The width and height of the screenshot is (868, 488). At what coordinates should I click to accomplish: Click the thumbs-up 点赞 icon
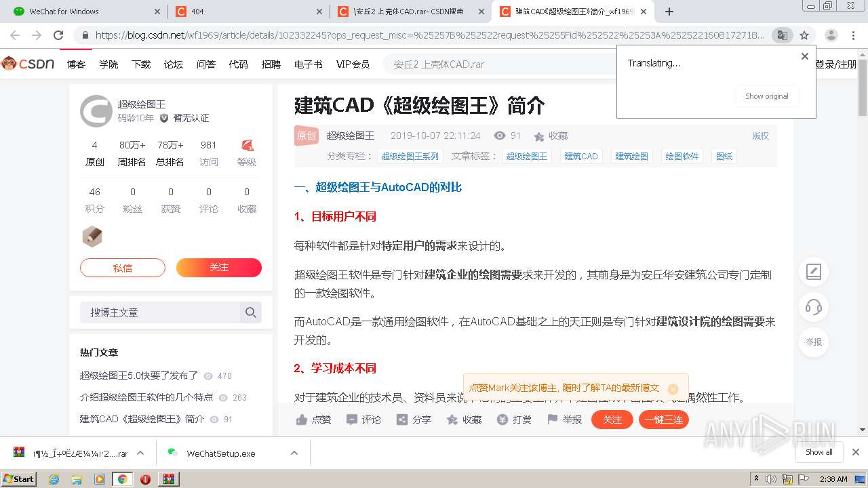(x=302, y=420)
